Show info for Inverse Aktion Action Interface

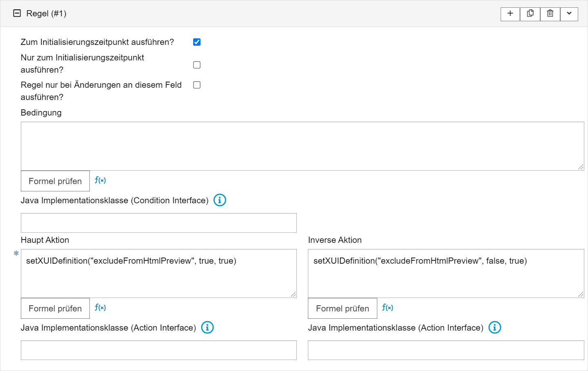click(x=495, y=328)
